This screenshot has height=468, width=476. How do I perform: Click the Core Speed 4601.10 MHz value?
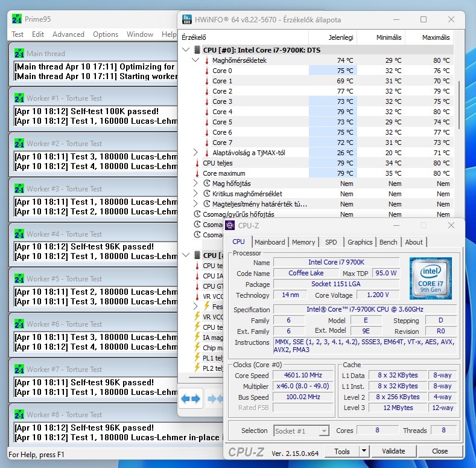(303, 376)
